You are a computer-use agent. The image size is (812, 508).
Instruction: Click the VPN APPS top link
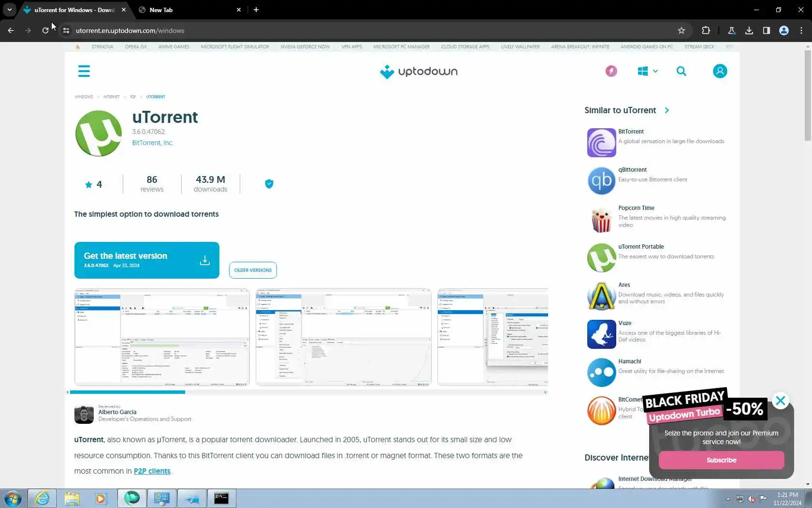click(x=351, y=47)
